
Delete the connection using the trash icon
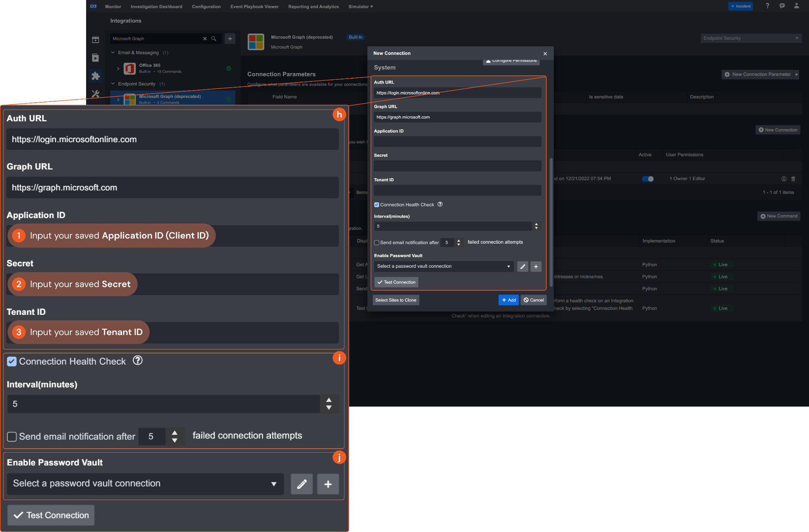click(793, 179)
